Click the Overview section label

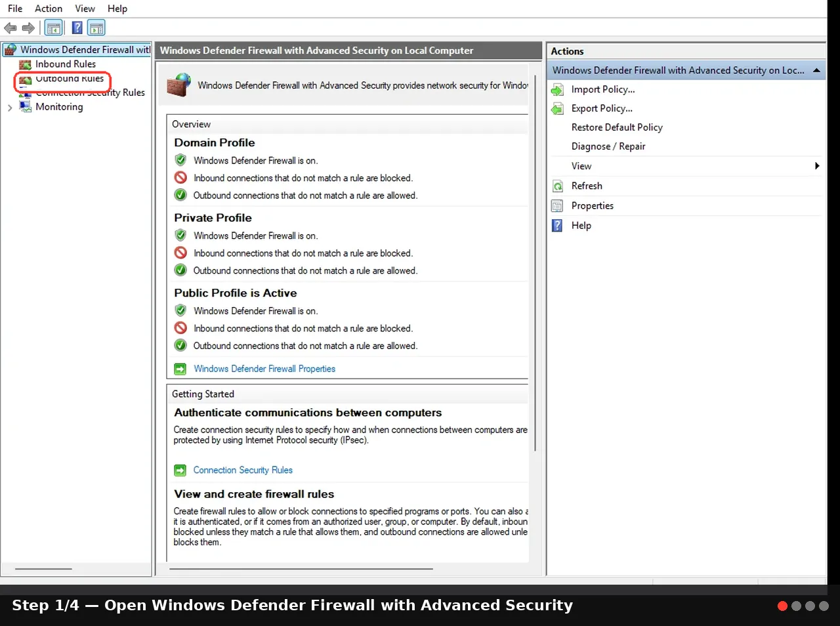(x=191, y=124)
